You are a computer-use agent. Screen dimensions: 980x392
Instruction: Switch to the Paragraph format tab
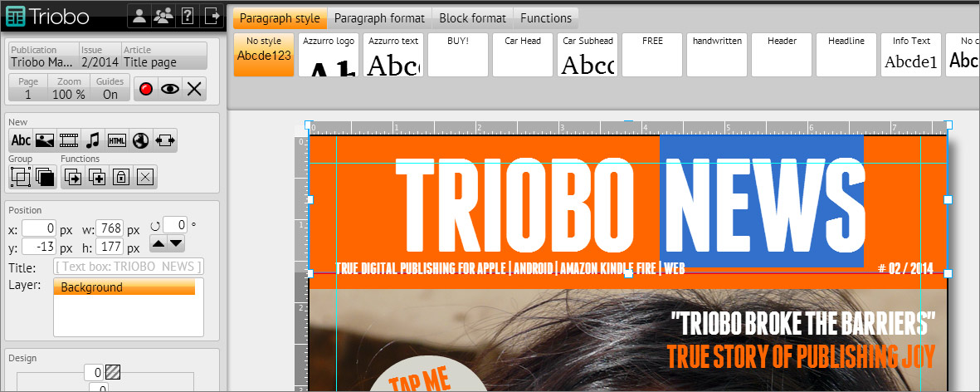[380, 17]
